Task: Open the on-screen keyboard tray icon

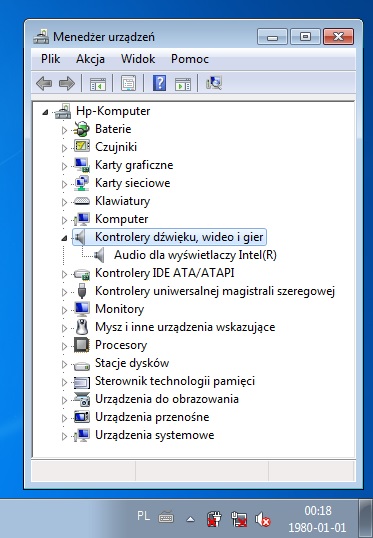Action: pyautogui.click(x=166, y=517)
